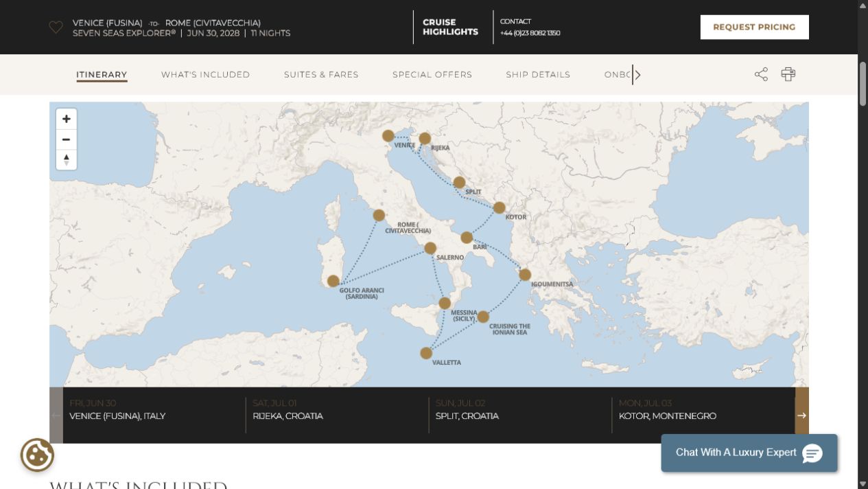
Task: Click the print icon
Action: point(788,74)
